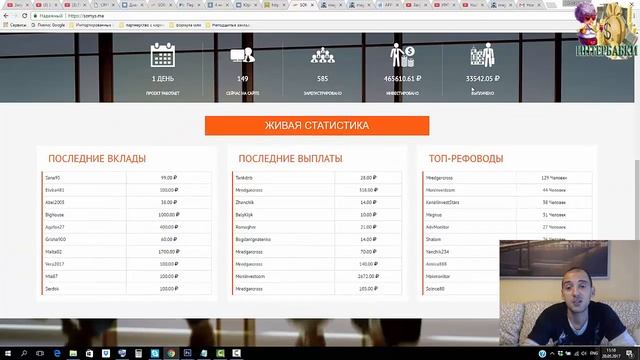
Task: Click payout row Bogdangrezenko 14.00 ₽
Action: coord(317,240)
